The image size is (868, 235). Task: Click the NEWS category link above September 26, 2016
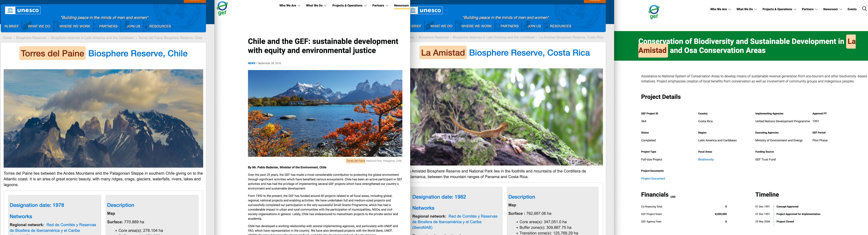(251, 63)
